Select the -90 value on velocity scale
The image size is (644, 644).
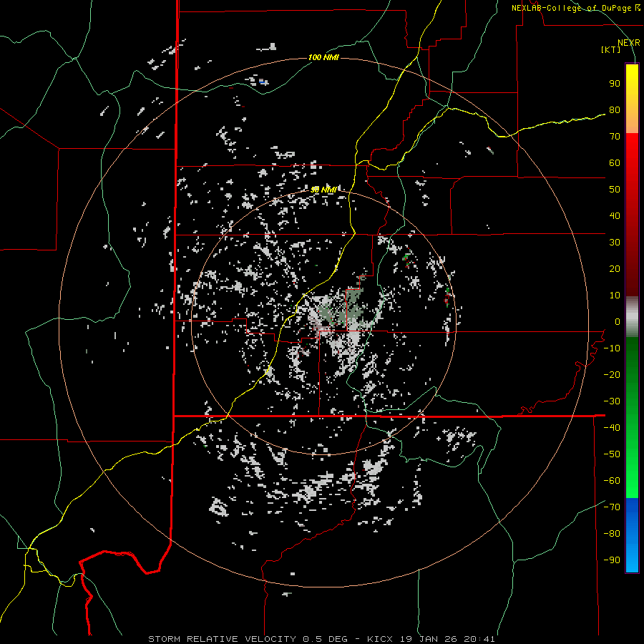(612, 560)
